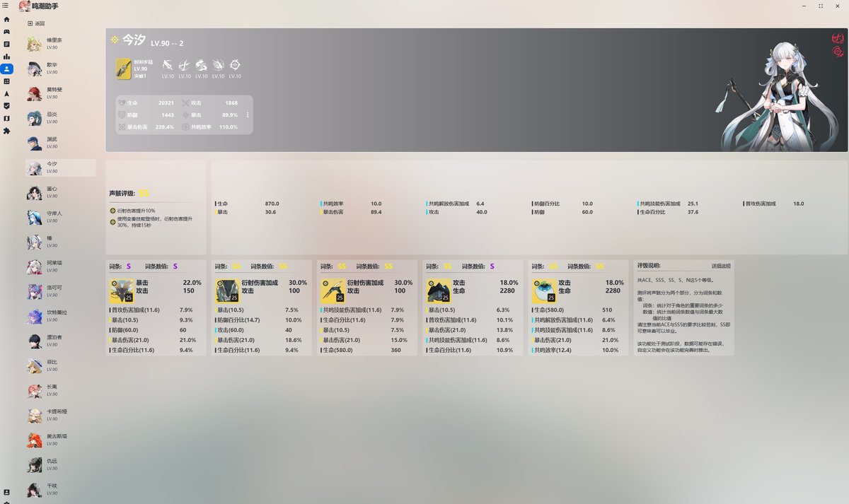849x504 pixels.
Task: Select character 仇远 in the list
Action: [x=60, y=464]
